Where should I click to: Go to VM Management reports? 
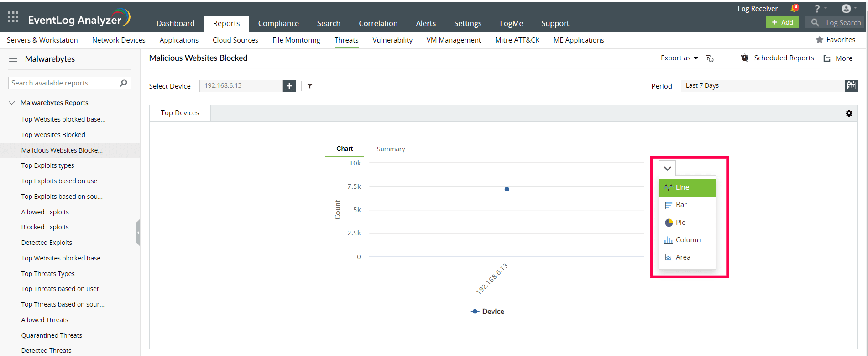point(454,40)
